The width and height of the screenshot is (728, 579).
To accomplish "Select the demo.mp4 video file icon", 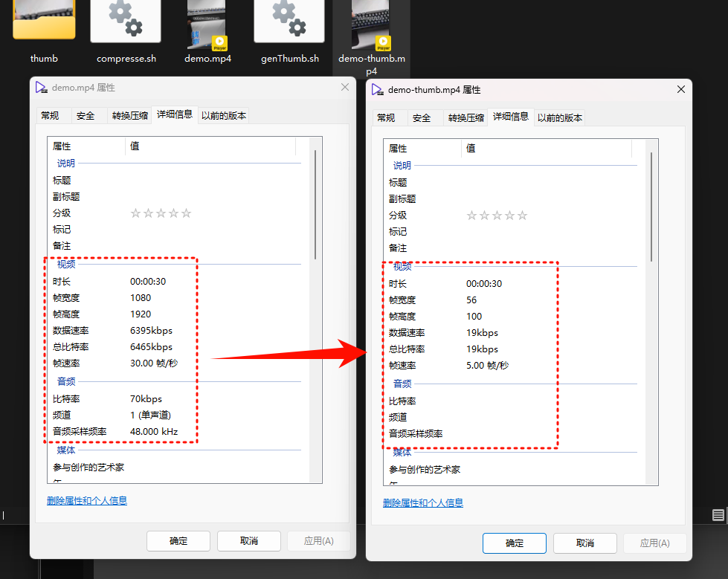I will pyautogui.click(x=207, y=25).
